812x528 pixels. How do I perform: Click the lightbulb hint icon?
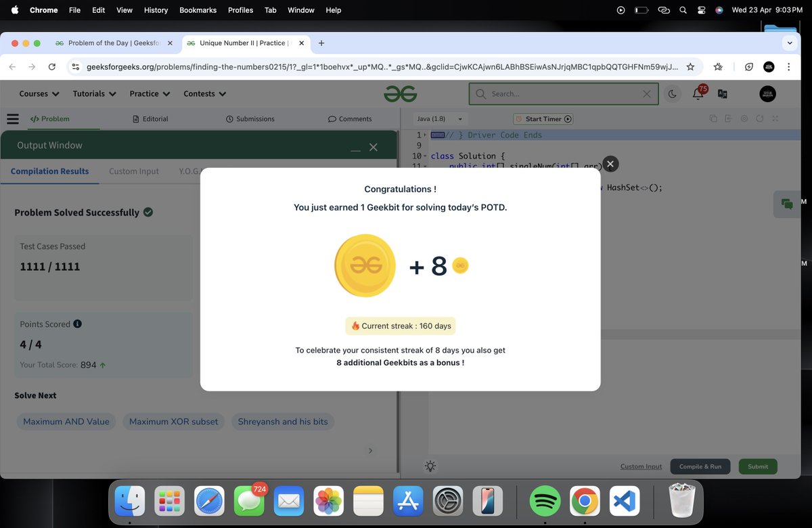430,466
